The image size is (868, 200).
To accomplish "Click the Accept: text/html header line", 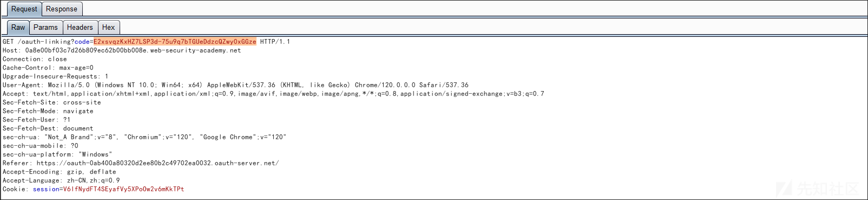I will click(273, 94).
